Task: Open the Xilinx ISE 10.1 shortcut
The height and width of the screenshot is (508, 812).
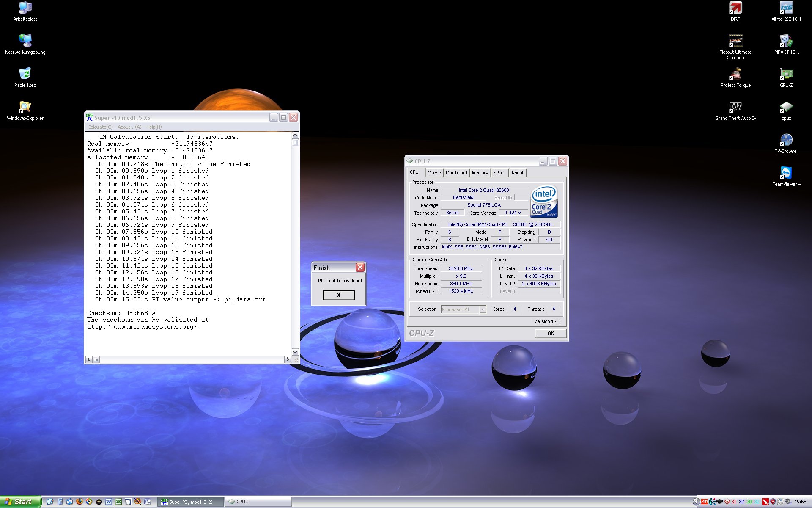Action: (x=786, y=8)
